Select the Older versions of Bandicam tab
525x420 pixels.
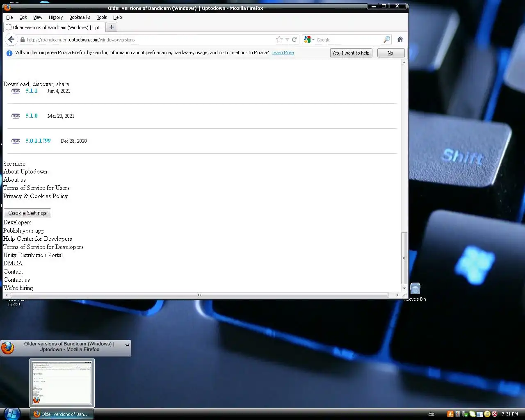pos(55,27)
